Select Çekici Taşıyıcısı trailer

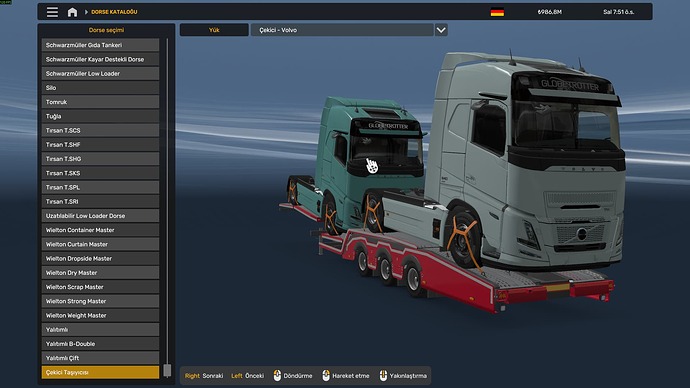pyautogui.click(x=100, y=372)
